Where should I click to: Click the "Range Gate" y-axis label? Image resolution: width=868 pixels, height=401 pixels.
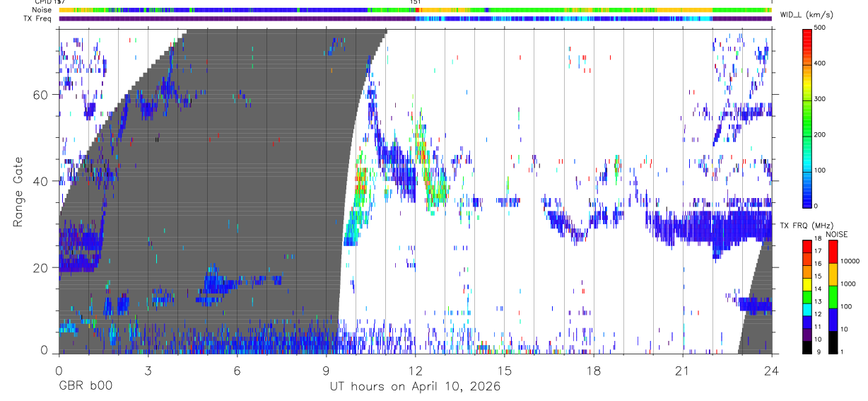[x=18, y=192]
